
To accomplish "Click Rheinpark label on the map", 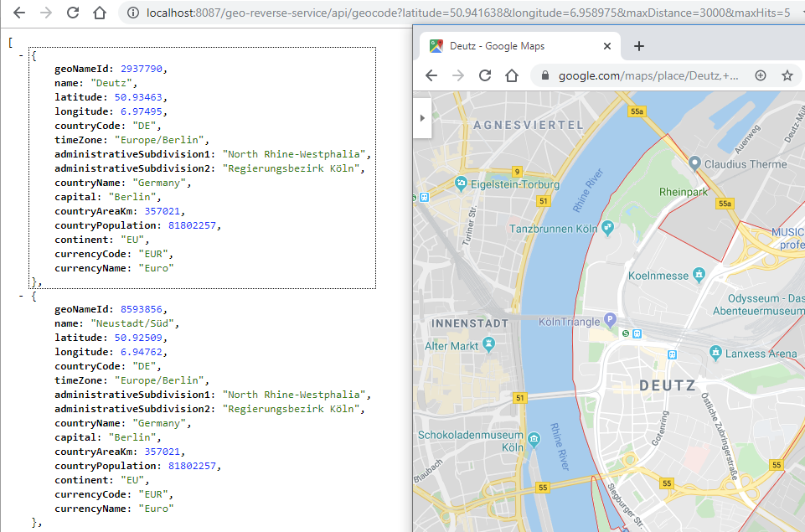I will tap(683, 192).
